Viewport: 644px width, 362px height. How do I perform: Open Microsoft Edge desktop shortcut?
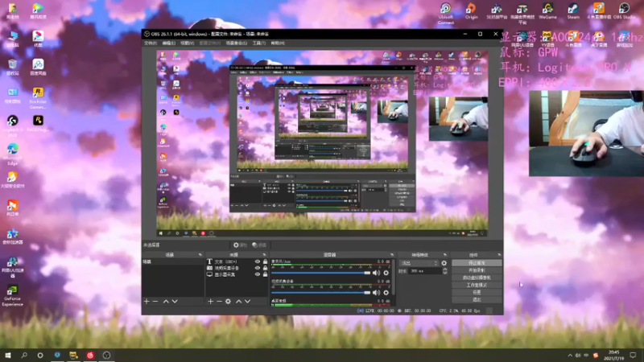(x=12, y=154)
